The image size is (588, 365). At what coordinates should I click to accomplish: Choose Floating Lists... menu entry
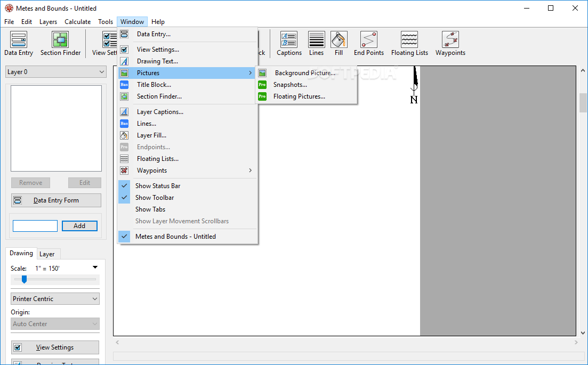click(x=188, y=159)
